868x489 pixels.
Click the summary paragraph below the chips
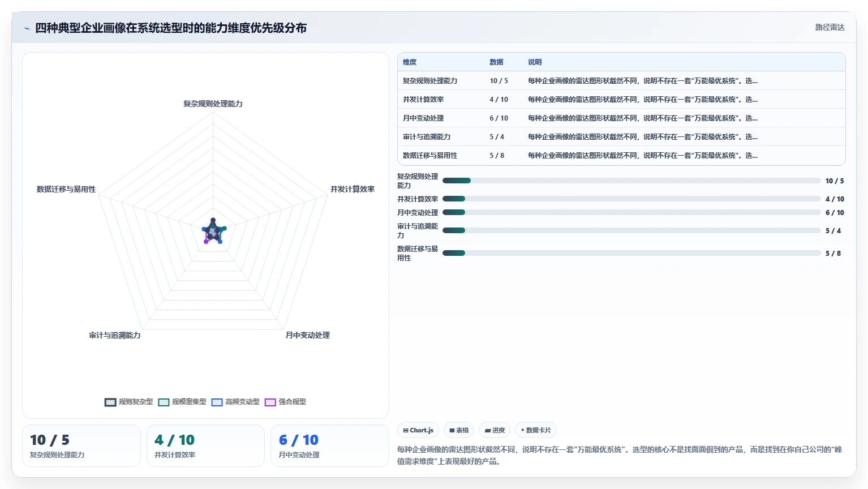tap(620, 455)
